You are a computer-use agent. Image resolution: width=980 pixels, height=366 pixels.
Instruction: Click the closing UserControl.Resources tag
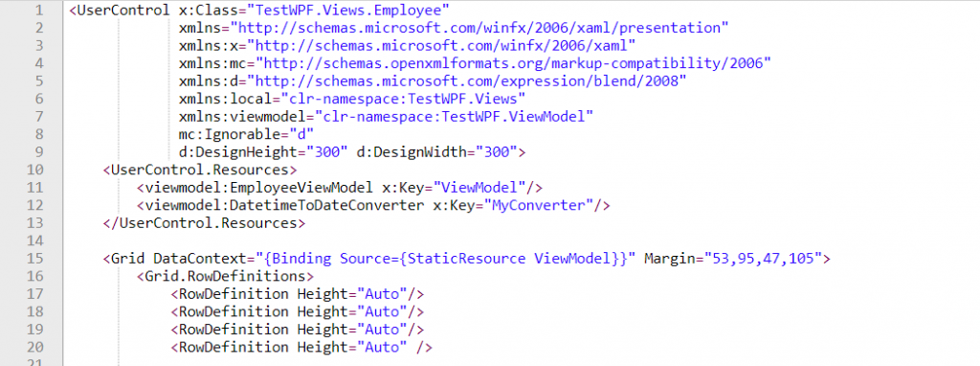[x=204, y=222]
